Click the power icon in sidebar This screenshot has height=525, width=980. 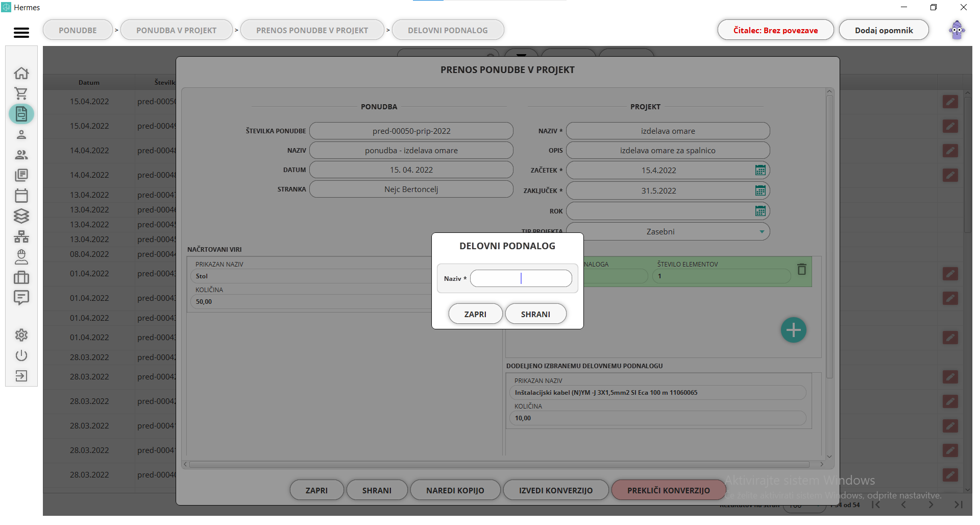(x=21, y=355)
